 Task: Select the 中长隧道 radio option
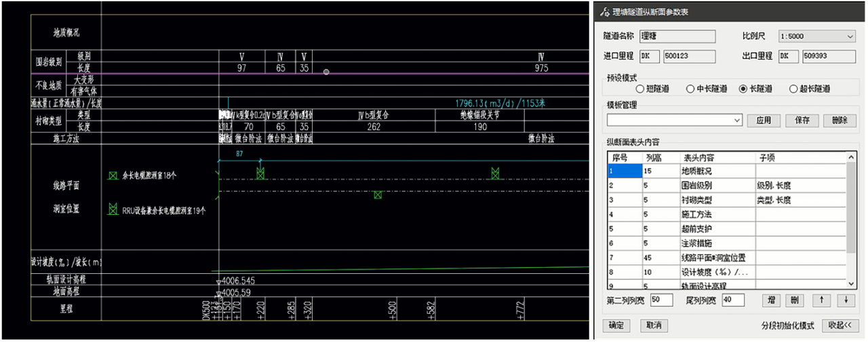(690, 89)
